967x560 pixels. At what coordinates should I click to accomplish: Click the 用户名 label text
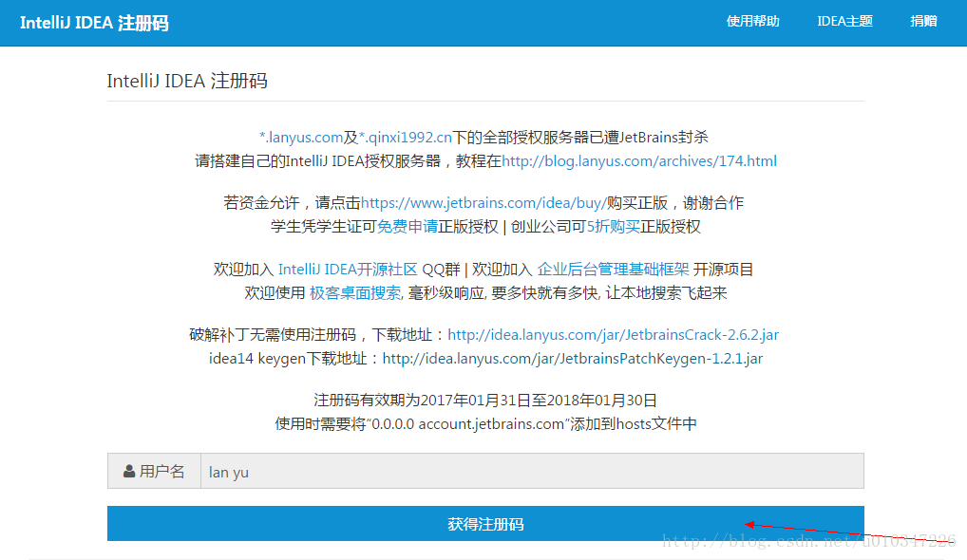161,472
